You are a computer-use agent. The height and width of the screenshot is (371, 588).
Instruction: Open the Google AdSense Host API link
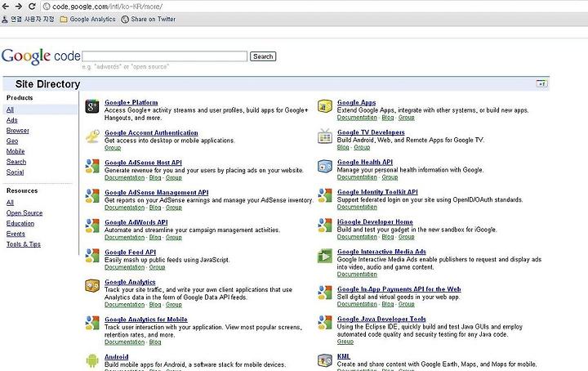pos(143,163)
